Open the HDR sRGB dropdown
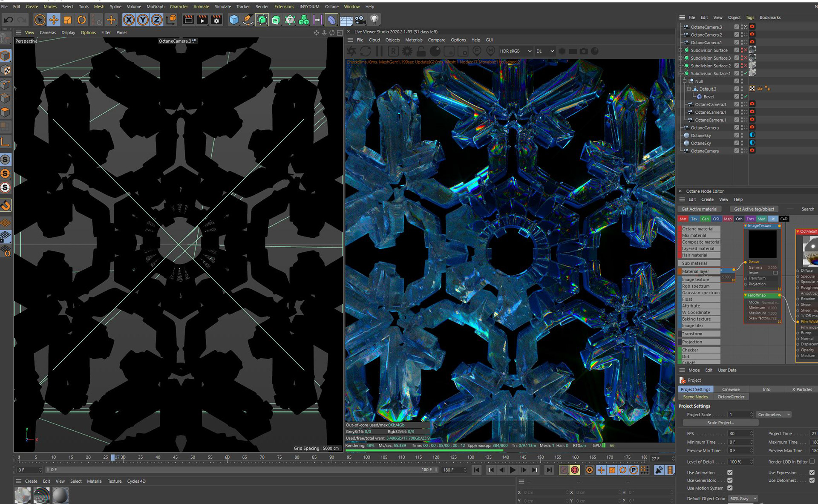This screenshot has height=504, width=818. (516, 51)
